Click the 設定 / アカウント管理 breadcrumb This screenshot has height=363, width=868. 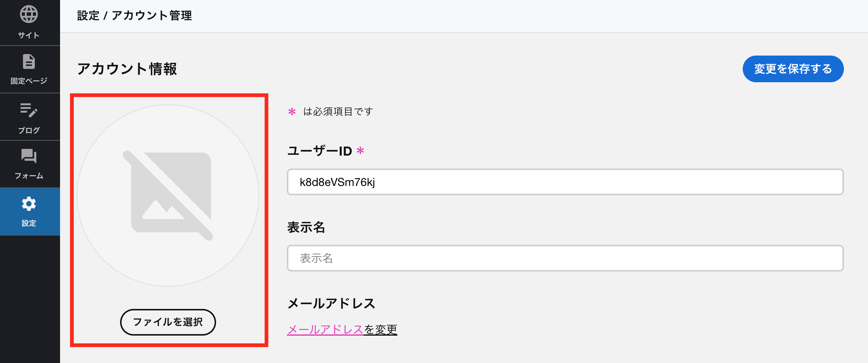[135, 16]
